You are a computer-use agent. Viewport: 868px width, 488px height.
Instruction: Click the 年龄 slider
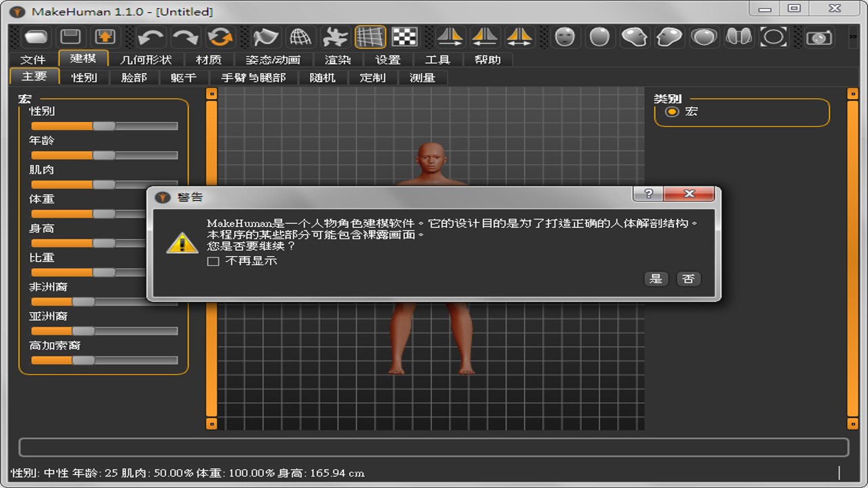[104, 155]
